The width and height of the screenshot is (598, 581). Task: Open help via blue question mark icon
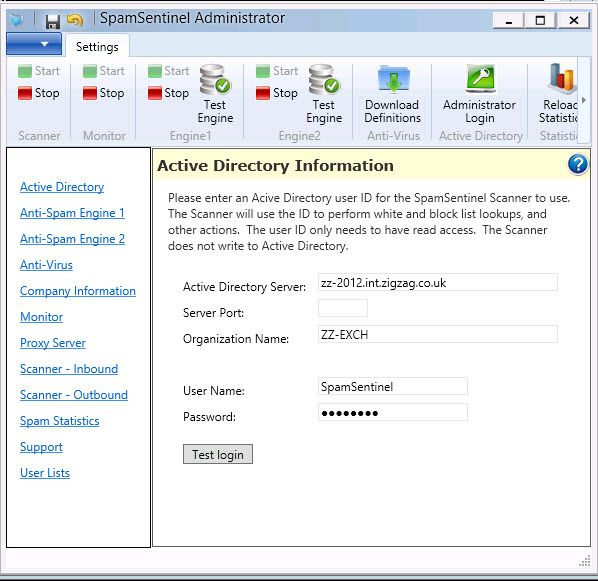click(578, 165)
